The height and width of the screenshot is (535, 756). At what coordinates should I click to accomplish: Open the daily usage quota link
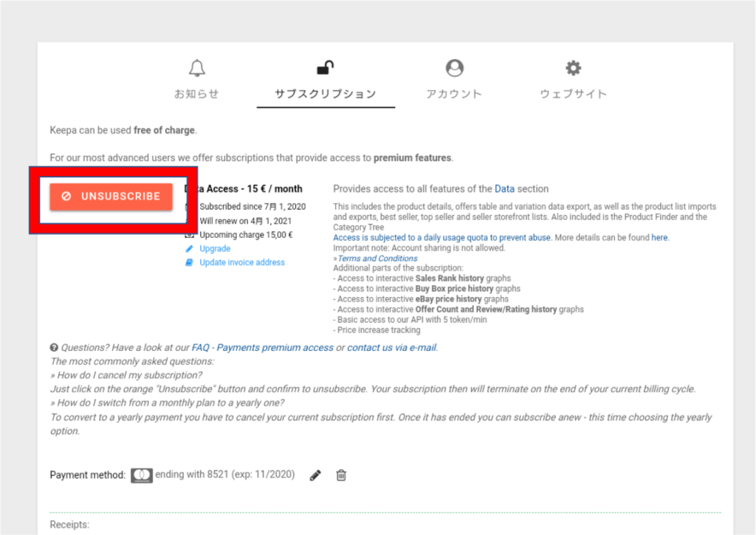click(x=441, y=237)
